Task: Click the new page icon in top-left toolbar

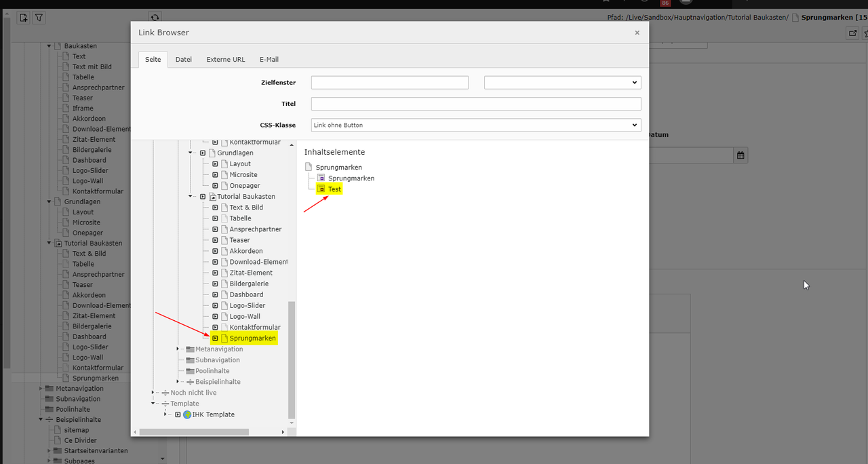Action: (x=23, y=18)
